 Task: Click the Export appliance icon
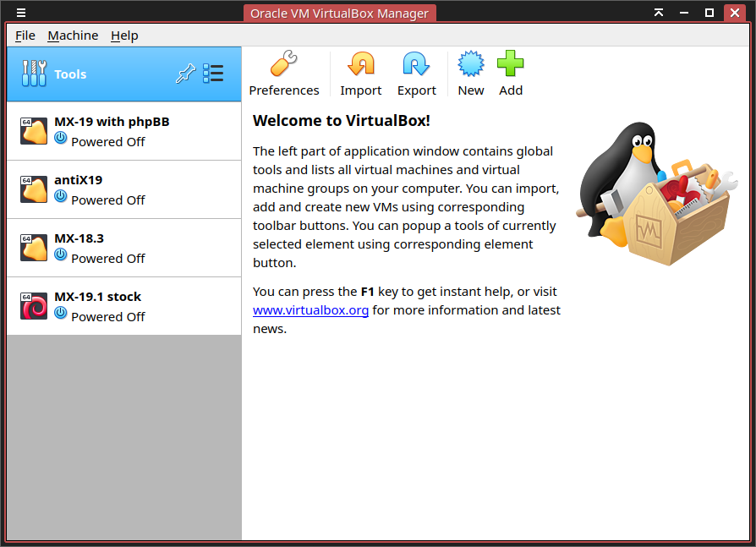(x=416, y=63)
